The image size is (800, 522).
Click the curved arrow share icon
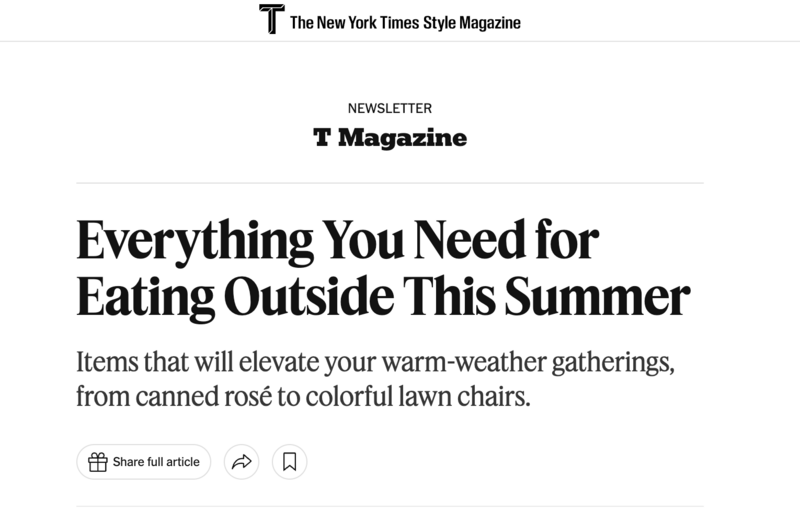tap(241, 462)
